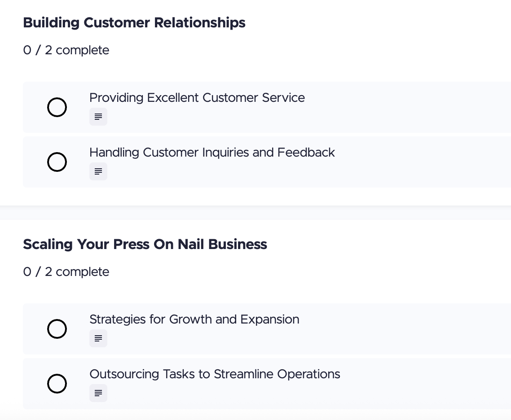Click the lesson type icon under Outsourcing Tasks to Streamline Operations

click(98, 393)
